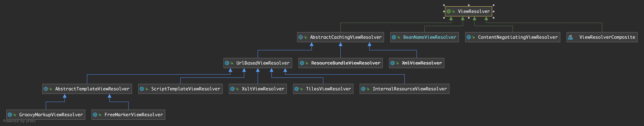Click the ContentNegotiatingViewResolver class icon
This screenshot has height=126, width=644.
coord(469,37)
